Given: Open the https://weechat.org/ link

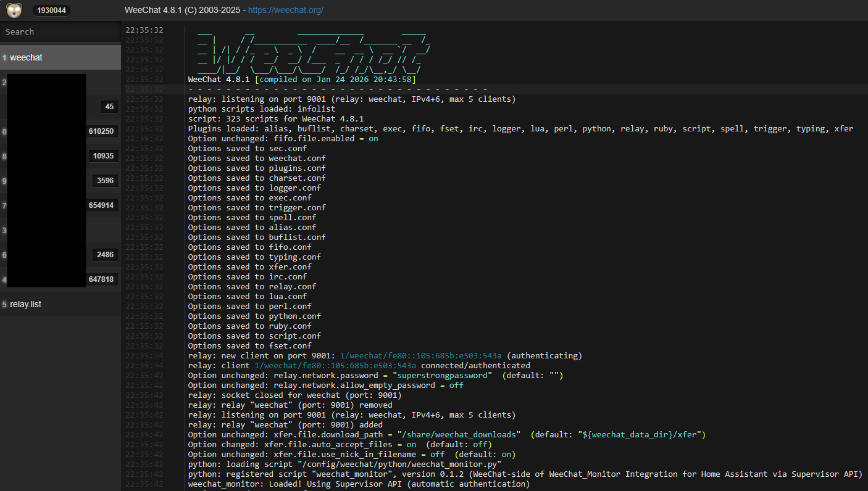Looking at the screenshot, I should coord(286,10).
